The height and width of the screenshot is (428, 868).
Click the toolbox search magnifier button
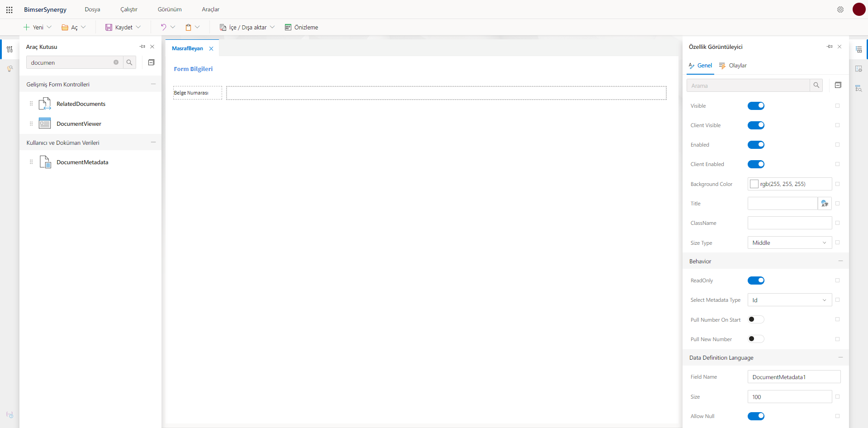pos(129,62)
